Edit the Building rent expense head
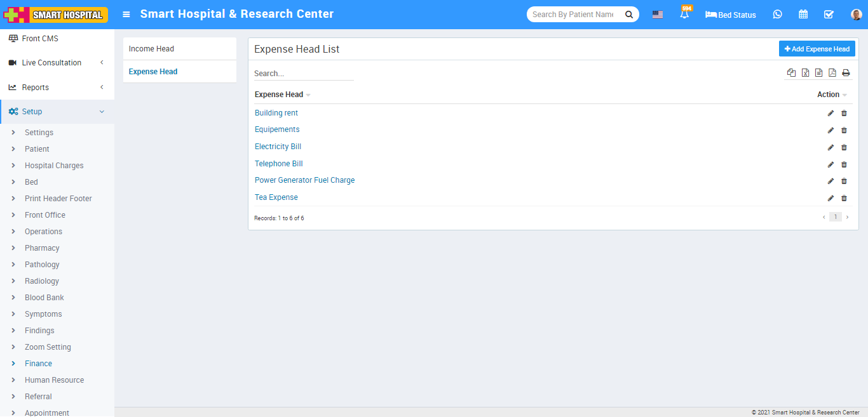The height and width of the screenshot is (417, 868). pos(831,114)
